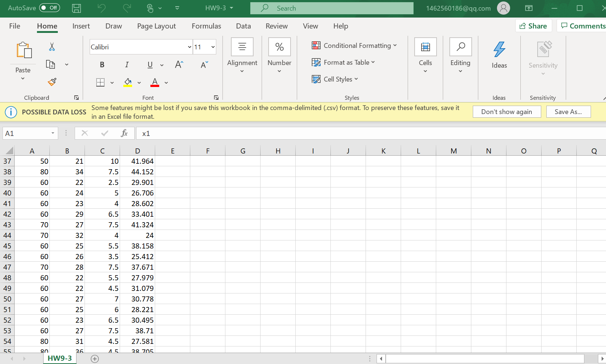This screenshot has height=364, width=606.
Task: Toggle Bold formatting
Action: click(102, 65)
